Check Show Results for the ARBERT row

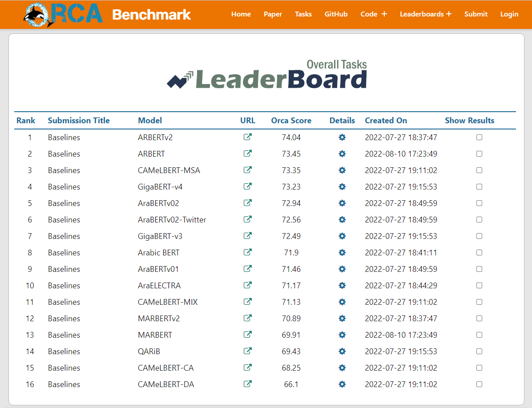(479, 154)
